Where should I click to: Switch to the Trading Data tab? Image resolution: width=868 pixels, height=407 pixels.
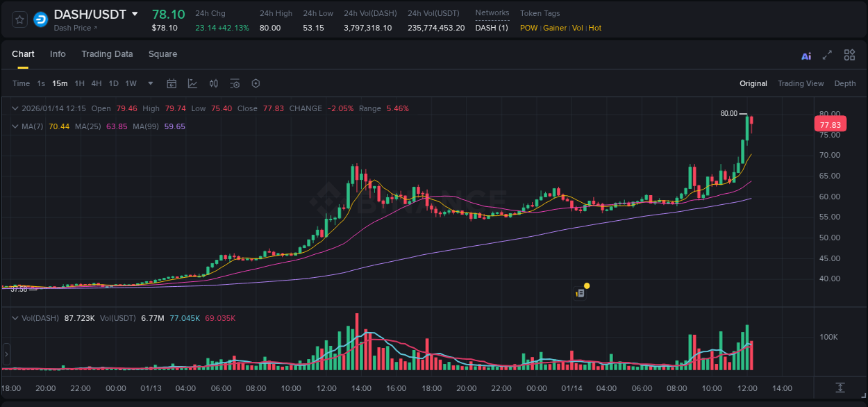tap(107, 54)
